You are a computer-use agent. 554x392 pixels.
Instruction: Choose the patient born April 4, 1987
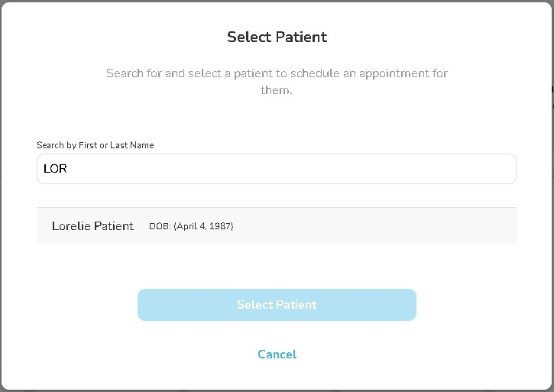[x=276, y=226]
